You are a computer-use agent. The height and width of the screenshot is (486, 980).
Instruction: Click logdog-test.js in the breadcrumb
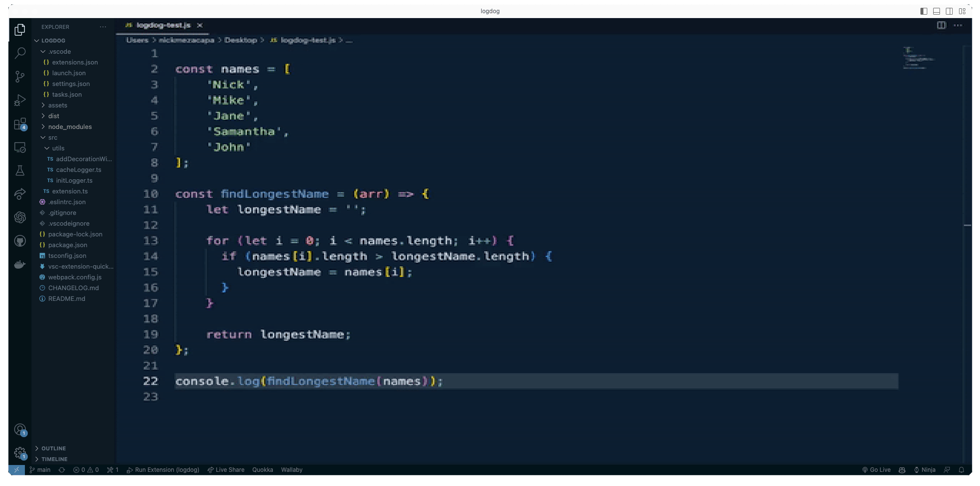pyautogui.click(x=308, y=40)
